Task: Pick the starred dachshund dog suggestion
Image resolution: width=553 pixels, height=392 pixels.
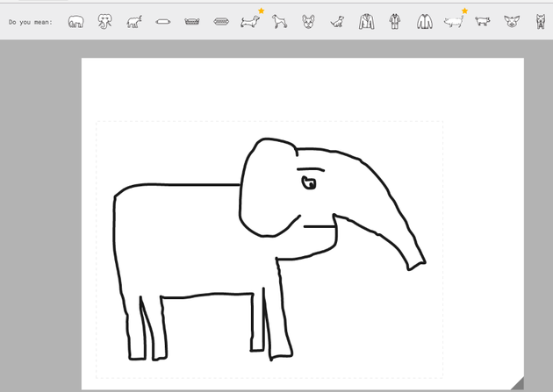Action: click(250, 22)
